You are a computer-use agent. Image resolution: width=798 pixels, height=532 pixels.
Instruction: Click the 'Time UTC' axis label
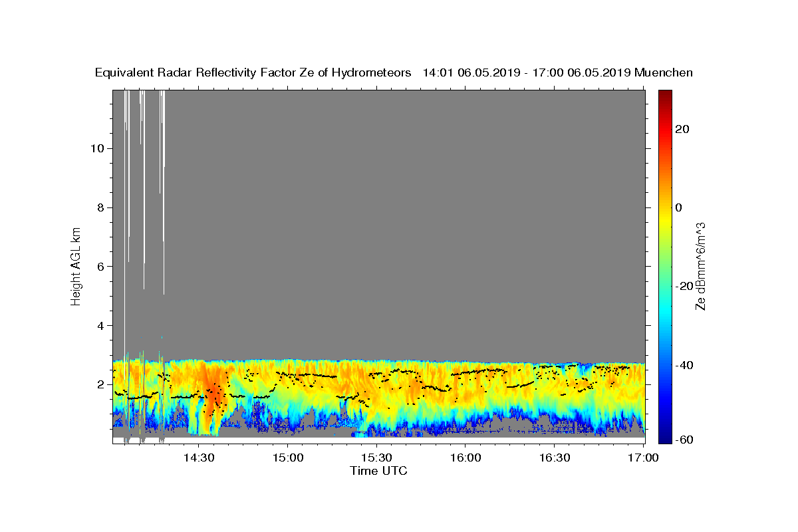378,471
